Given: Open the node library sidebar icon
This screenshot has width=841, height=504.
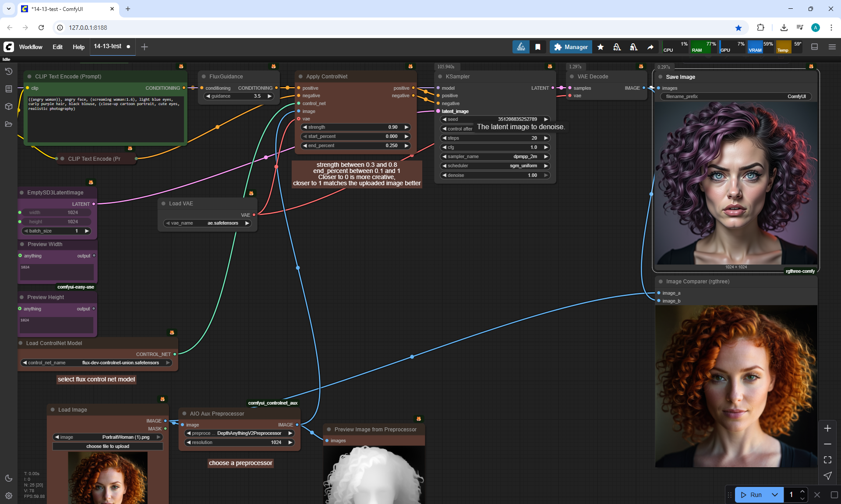Looking at the screenshot, I should coord(8,89).
